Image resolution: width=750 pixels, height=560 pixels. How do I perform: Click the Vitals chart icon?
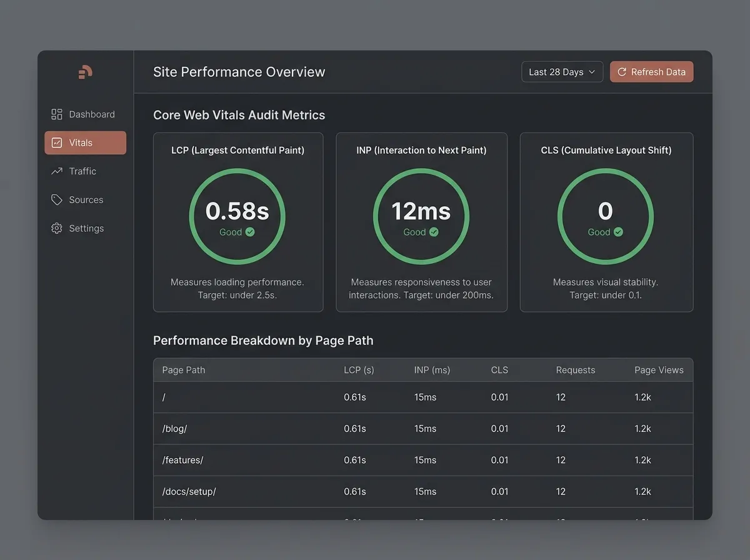pyautogui.click(x=57, y=142)
